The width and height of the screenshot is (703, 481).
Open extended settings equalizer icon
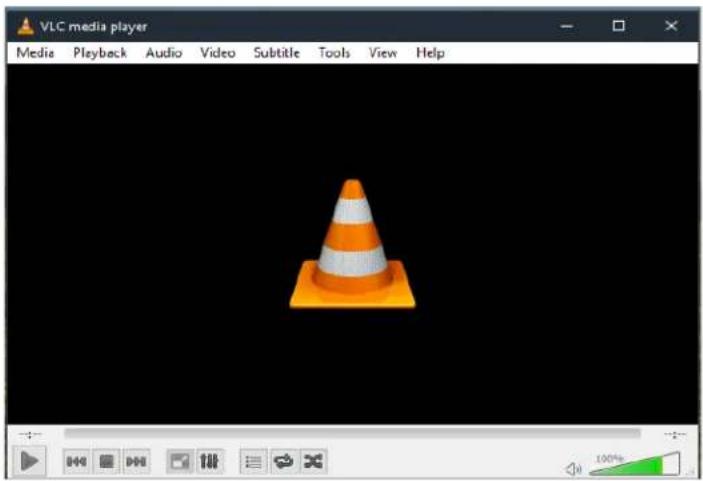click(209, 461)
